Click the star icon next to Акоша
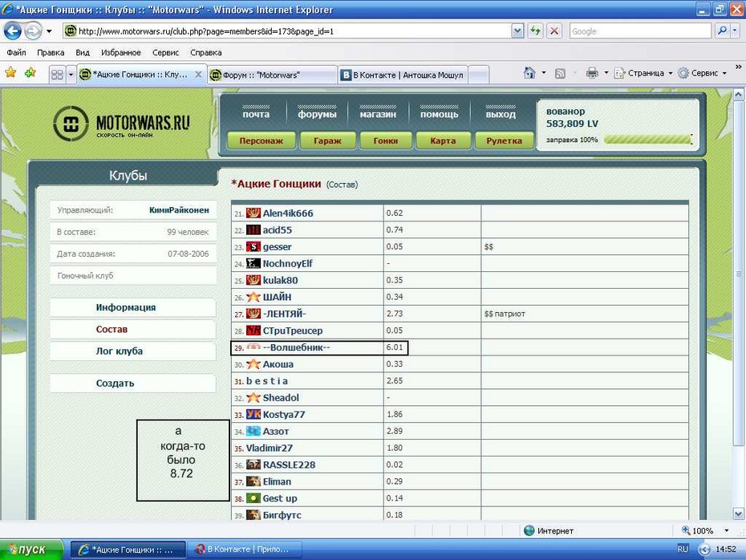Image resolution: width=746 pixels, height=560 pixels. [x=253, y=364]
